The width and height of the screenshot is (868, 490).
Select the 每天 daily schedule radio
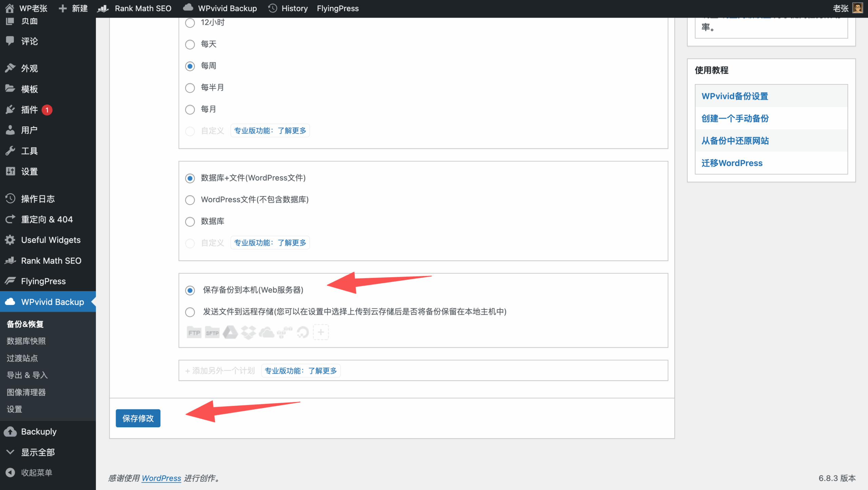190,44
